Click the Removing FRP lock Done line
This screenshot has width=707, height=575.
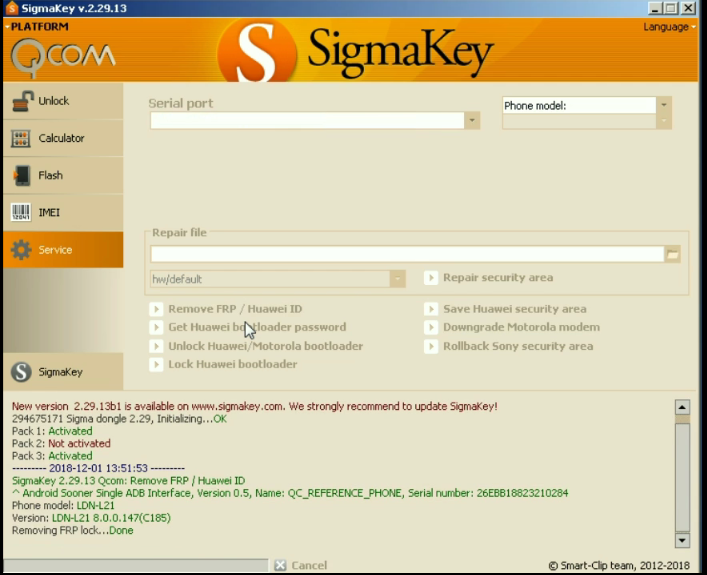coord(73,530)
